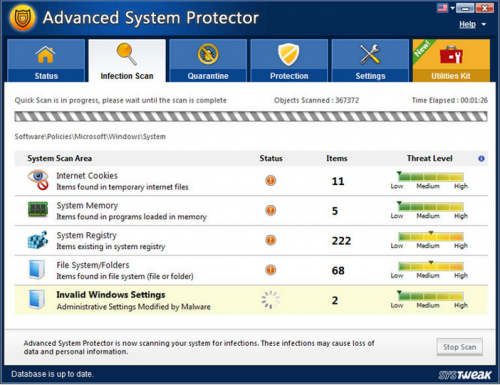This screenshot has width=500, height=385.
Task: Click the warning status icon for Internet Cookies
Action: point(271,180)
